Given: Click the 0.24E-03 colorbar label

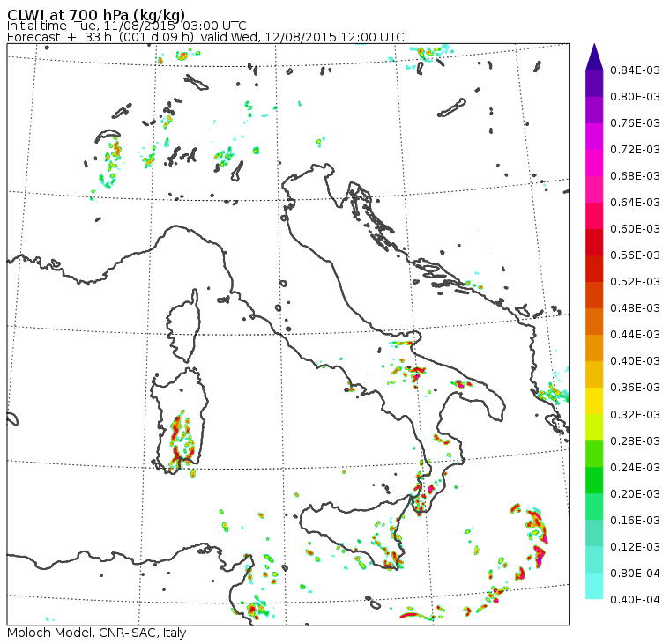Looking at the screenshot, I should tap(635, 468).
